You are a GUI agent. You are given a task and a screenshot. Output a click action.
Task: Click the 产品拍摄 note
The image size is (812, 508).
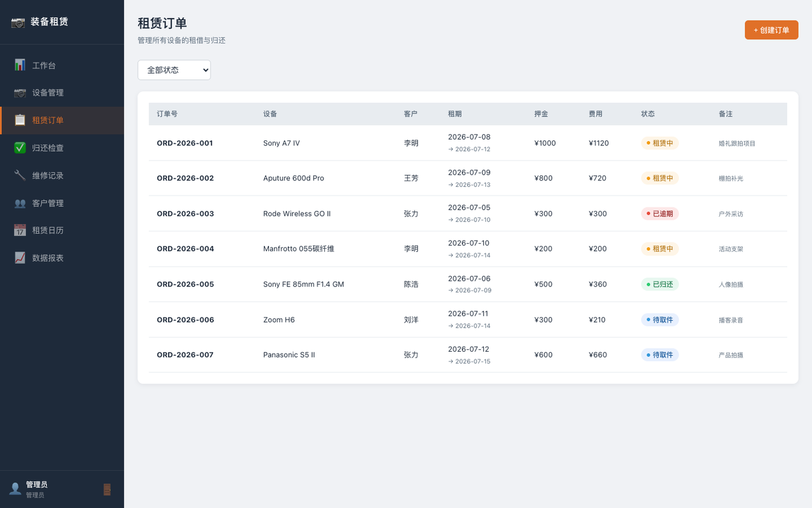(x=731, y=355)
